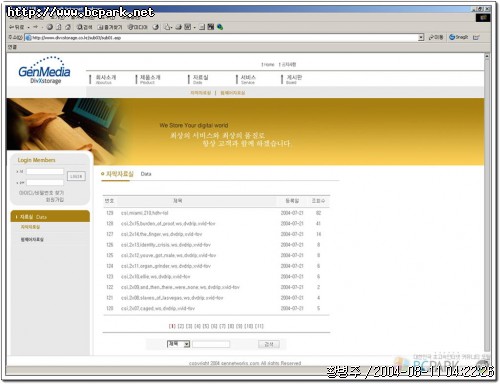
Task: Click the Refresh page icon
Action: pos(59,27)
